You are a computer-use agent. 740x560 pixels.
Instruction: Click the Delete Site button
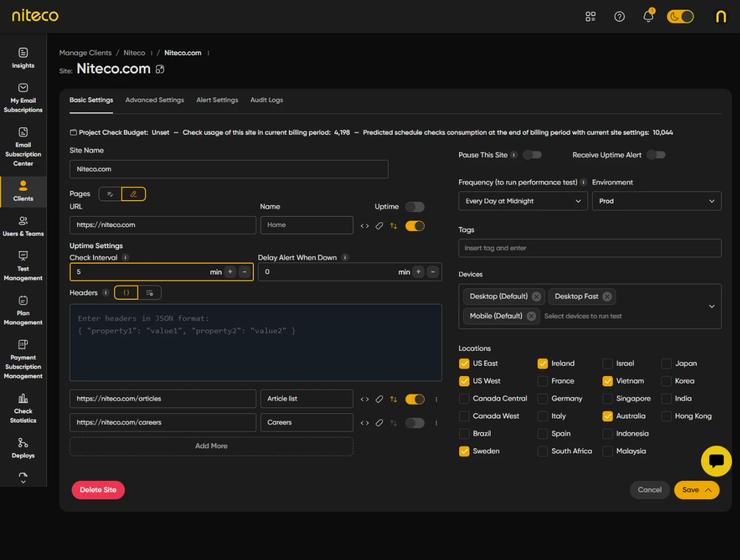(98, 490)
